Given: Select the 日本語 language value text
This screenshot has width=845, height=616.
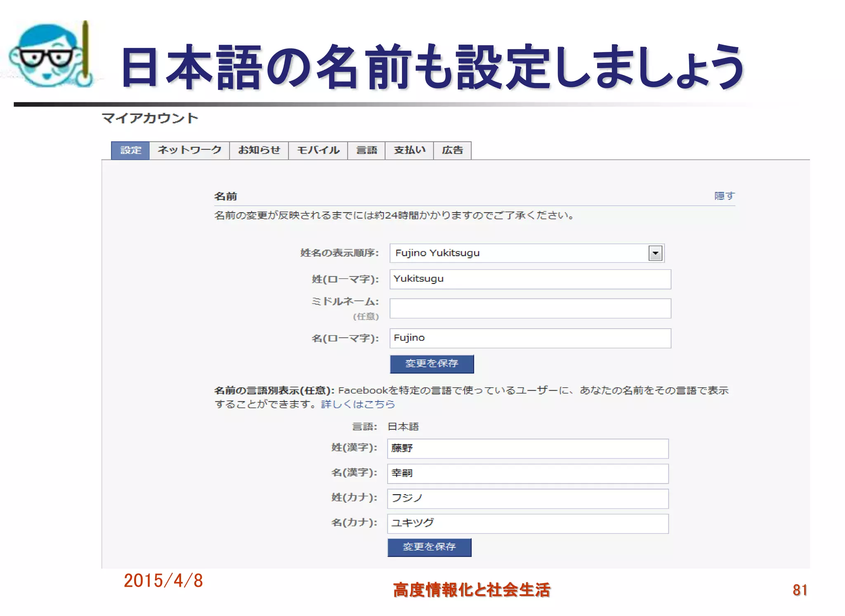Looking at the screenshot, I should (x=403, y=427).
